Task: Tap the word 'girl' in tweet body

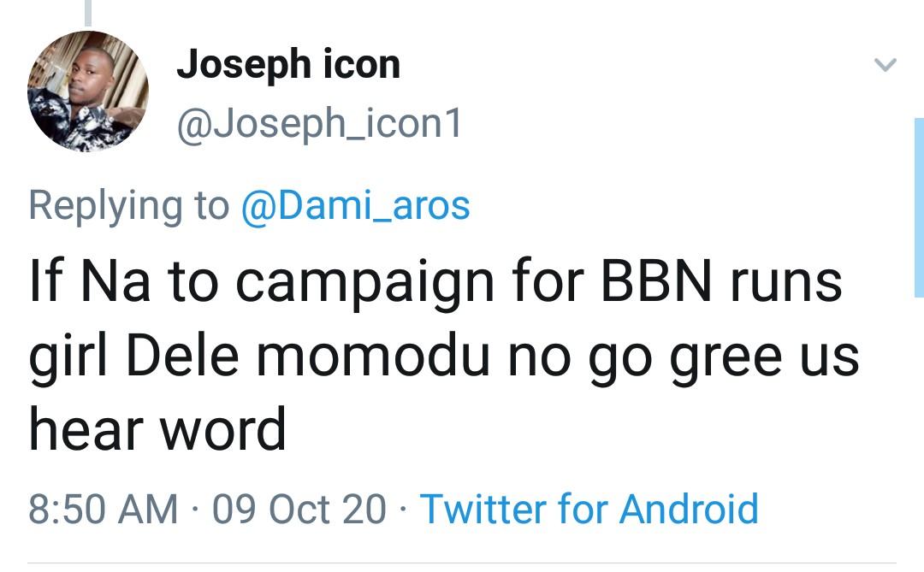Action: [x=66, y=356]
